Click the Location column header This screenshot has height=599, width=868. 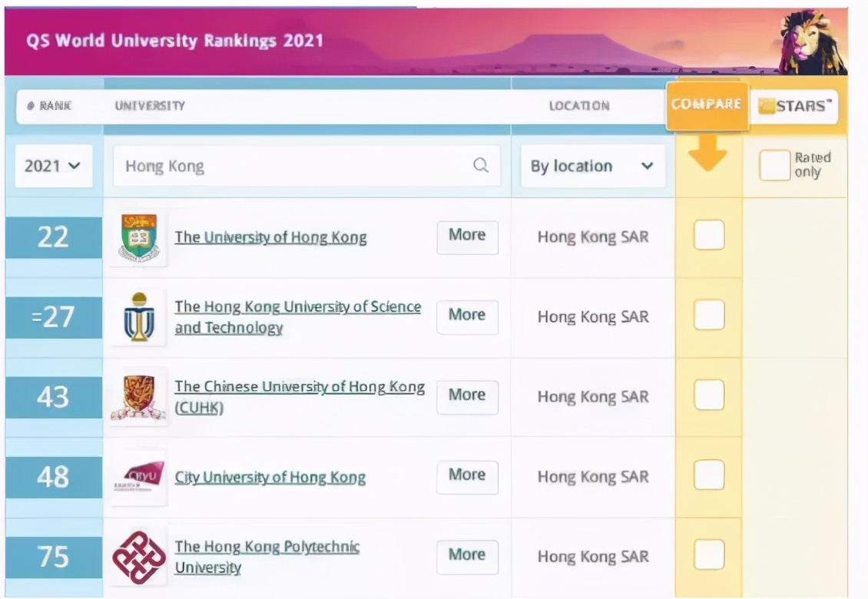pos(579,106)
